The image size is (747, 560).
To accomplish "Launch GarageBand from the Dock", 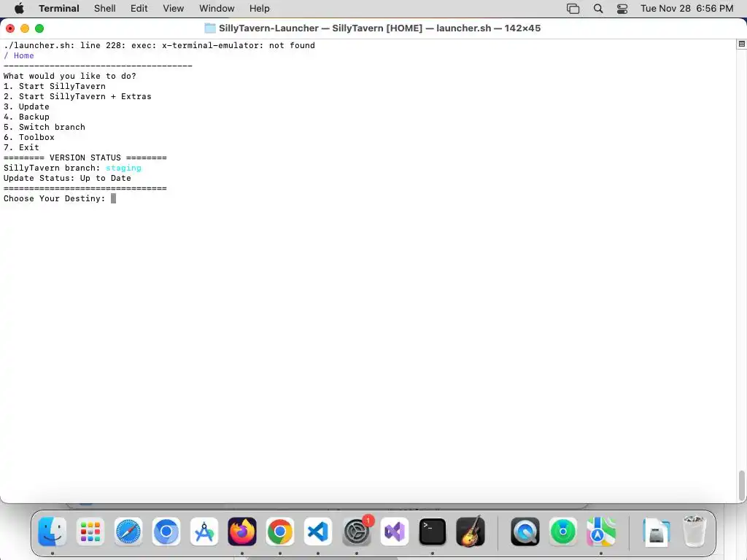I will coord(471,532).
